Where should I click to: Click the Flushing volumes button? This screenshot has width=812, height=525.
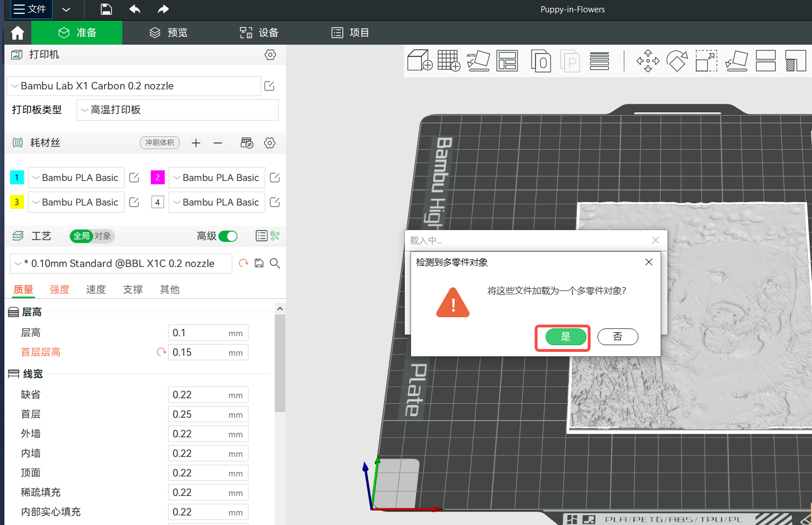[160, 143]
